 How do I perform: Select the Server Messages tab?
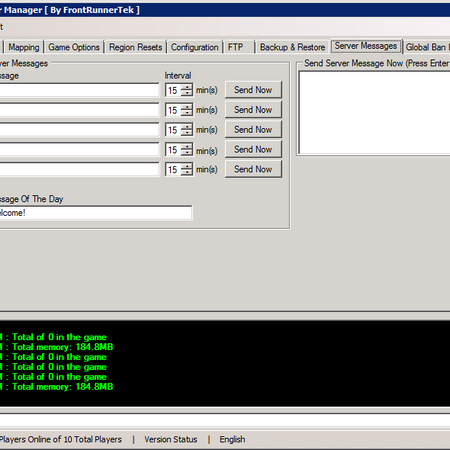point(366,46)
